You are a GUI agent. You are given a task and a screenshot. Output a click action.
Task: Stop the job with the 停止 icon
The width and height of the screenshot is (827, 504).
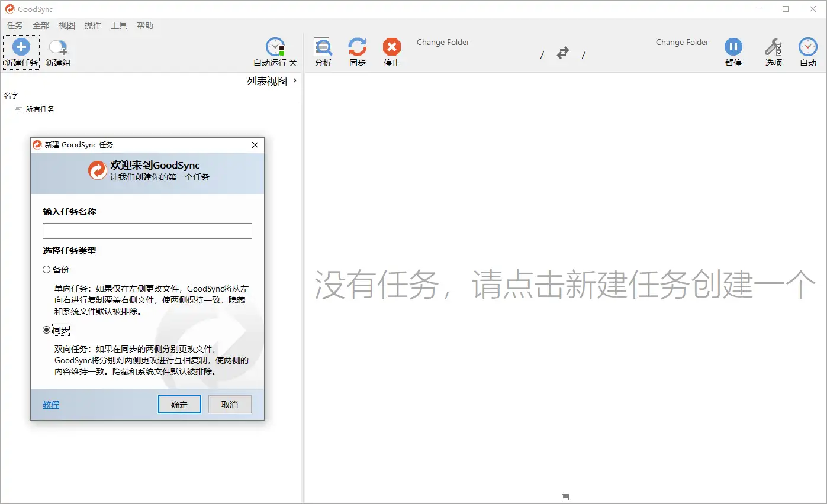coord(391,51)
